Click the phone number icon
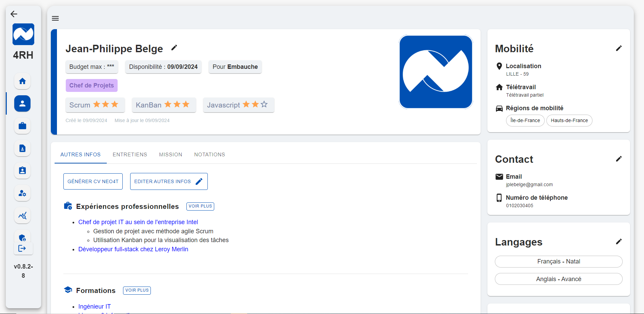The image size is (644, 314). (x=499, y=198)
